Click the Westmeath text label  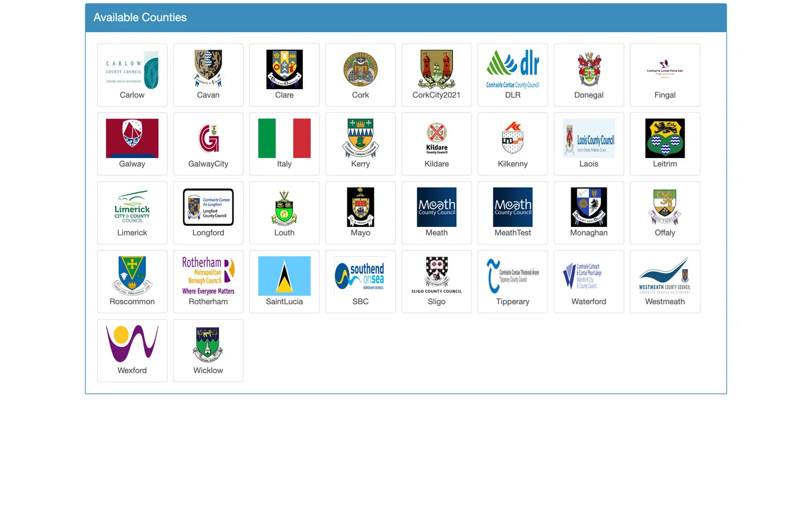pos(665,301)
